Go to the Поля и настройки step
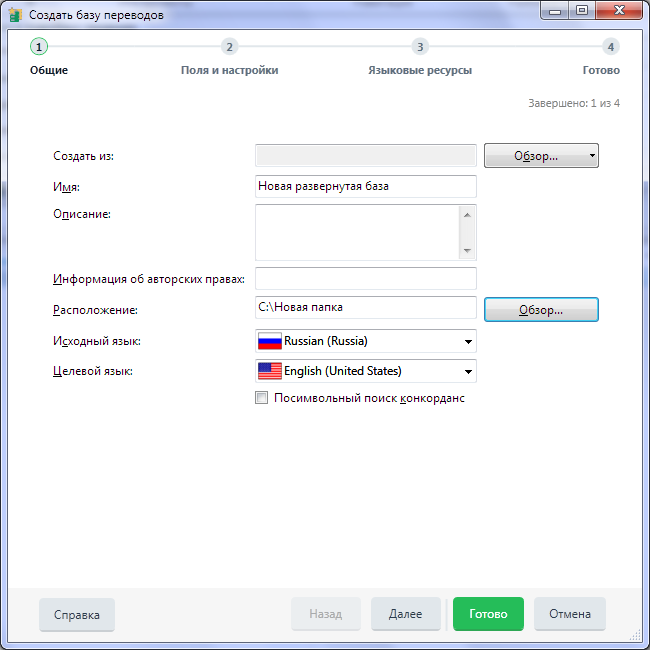Viewport: 650px width, 650px height. pos(229,70)
